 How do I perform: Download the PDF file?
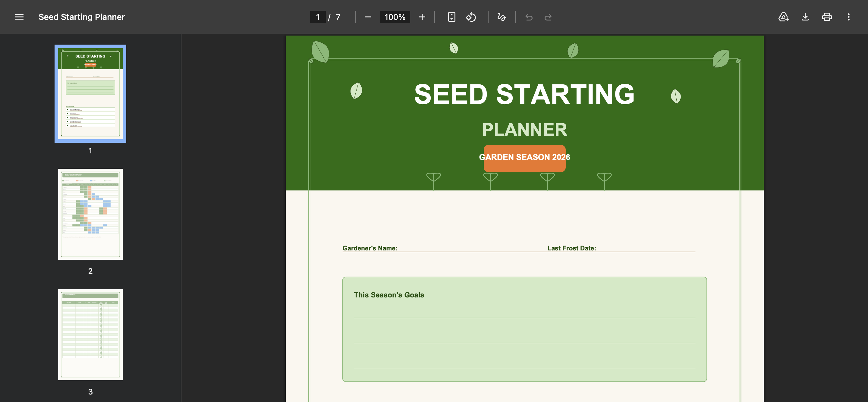click(805, 17)
